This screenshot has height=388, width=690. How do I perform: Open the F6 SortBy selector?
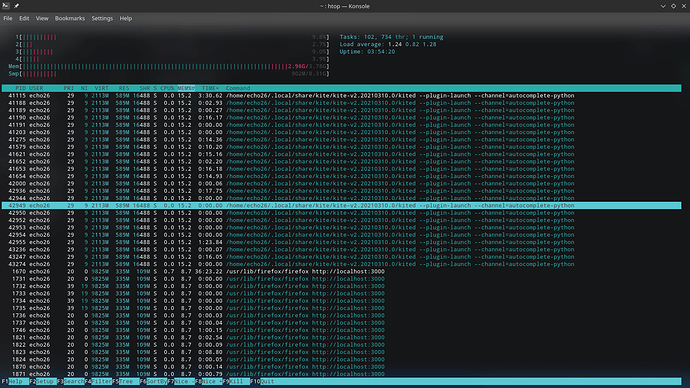click(x=153, y=381)
